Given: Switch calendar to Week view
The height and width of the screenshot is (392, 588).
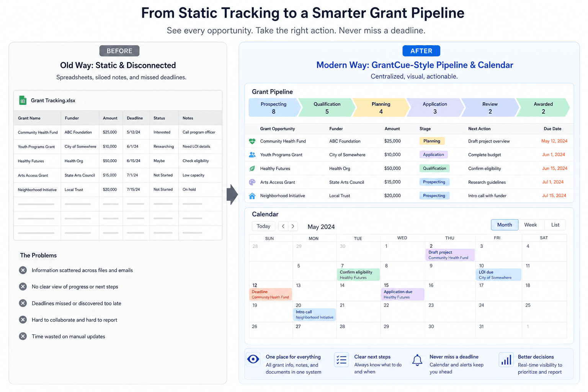Looking at the screenshot, I should 530,225.
